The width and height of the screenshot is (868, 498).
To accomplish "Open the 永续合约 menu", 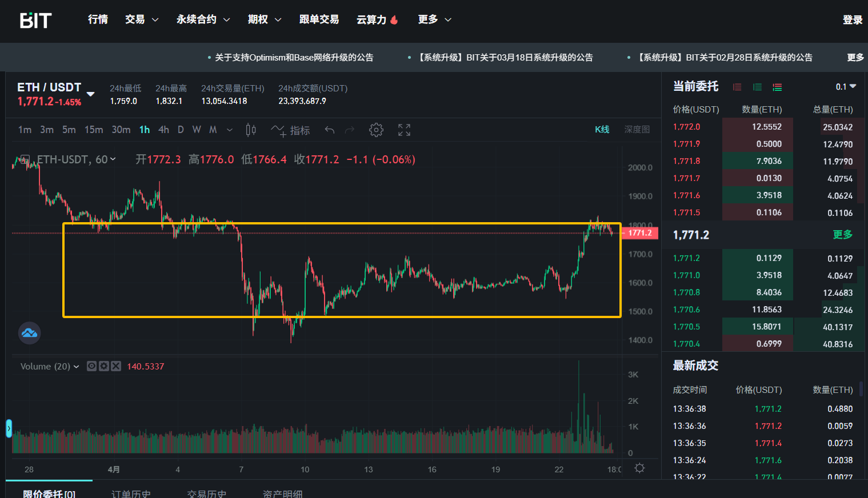I will (203, 19).
